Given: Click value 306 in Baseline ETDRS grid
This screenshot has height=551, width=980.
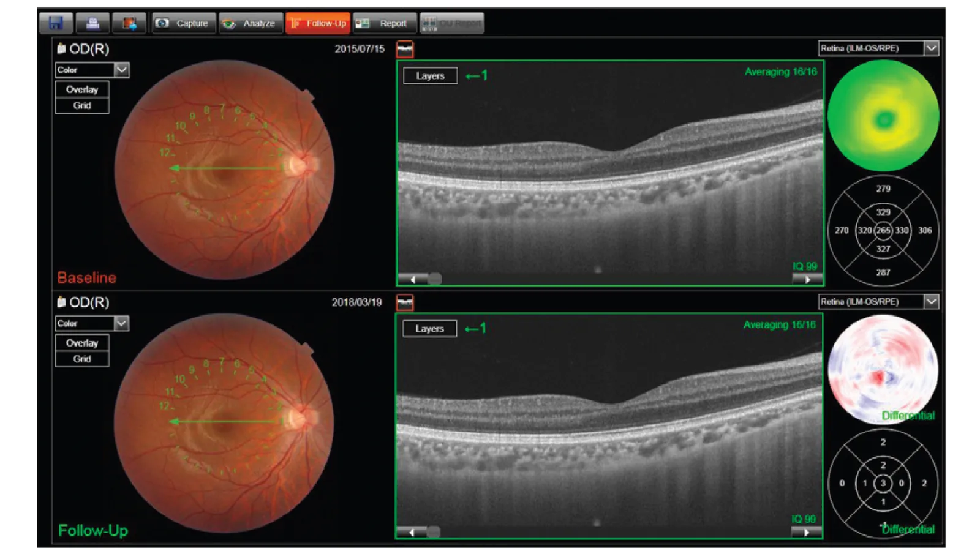Looking at the screenshot, I should click(x=925, y=230).
